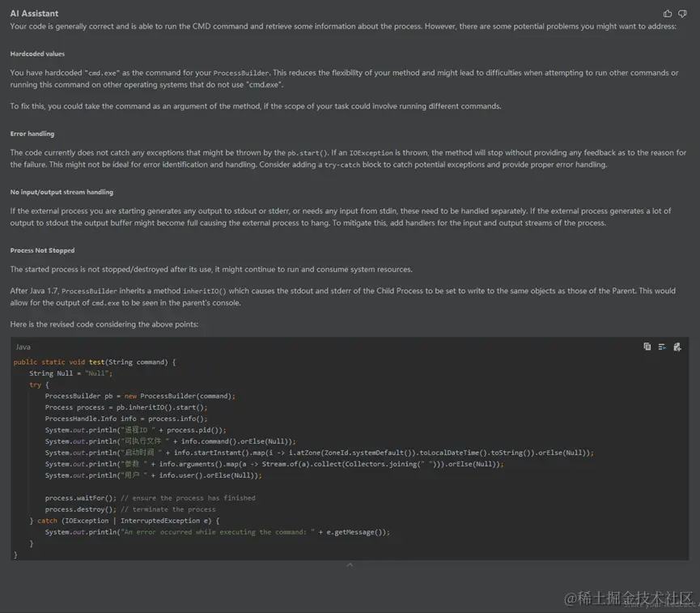
Task: Click the 'Hardcoded values' heading
Action: pyautogui.click(x=37, y=53)
